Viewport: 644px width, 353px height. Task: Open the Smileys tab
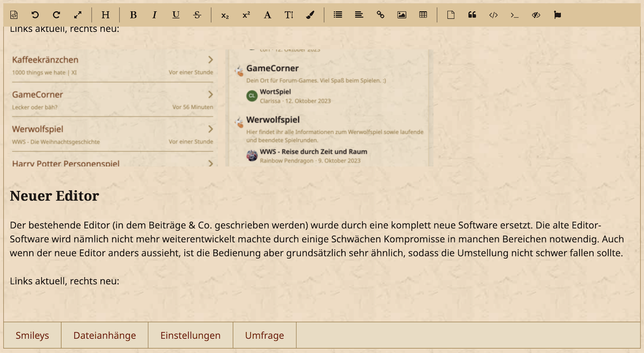(32, 335)
